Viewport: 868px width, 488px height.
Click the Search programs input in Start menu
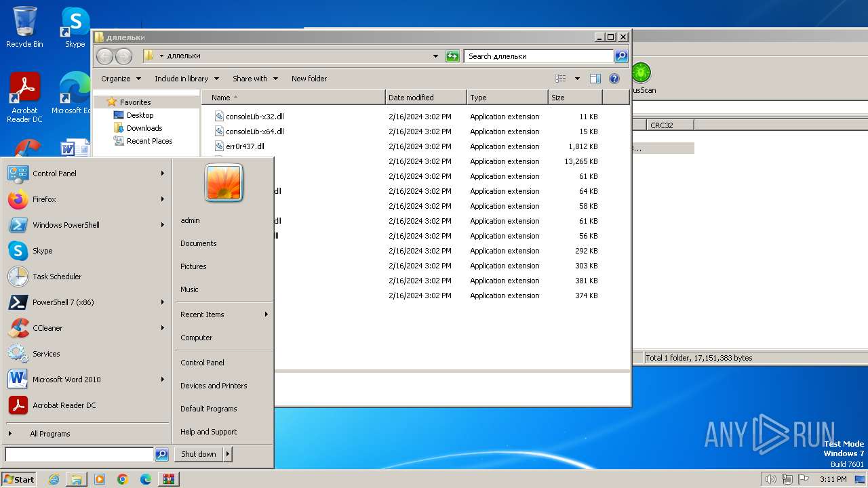[79, 455]
